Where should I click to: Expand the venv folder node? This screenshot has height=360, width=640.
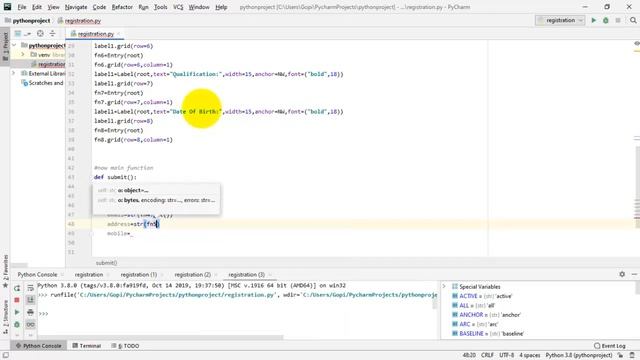click(23, 54)
